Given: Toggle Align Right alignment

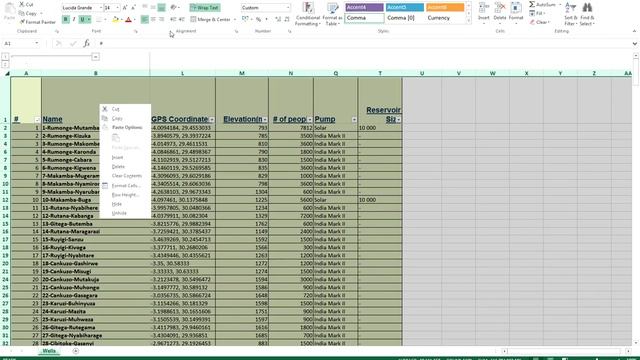Looking at the screenshot, I should 162,19.
